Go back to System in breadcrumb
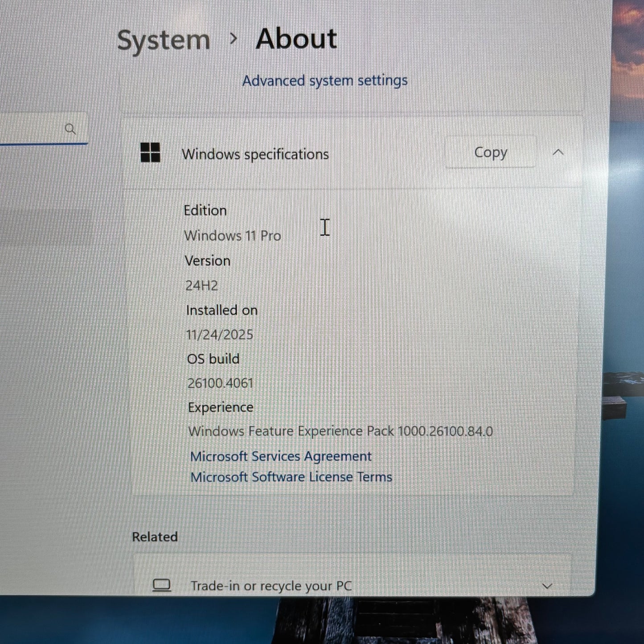The image size is (644, 644). pyautogui.click(x=164, y=40)
